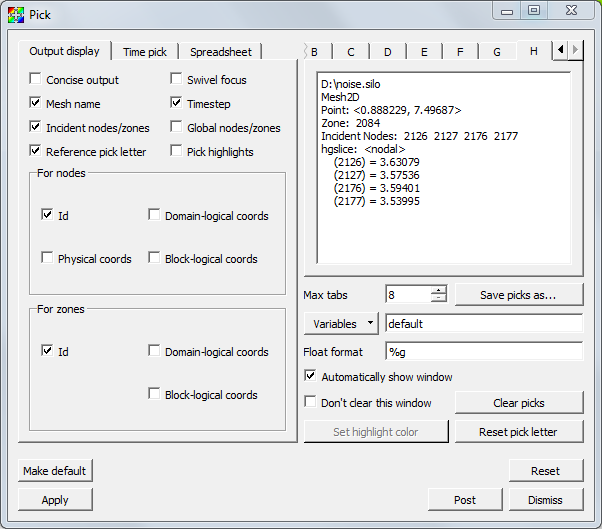Click Max tabs value field

(x=408, y=295)
